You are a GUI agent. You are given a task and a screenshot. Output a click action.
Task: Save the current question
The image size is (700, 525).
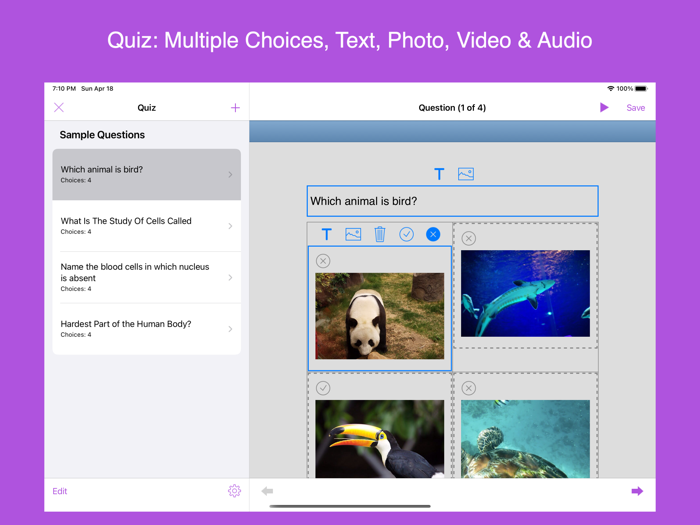click(635, 108)
